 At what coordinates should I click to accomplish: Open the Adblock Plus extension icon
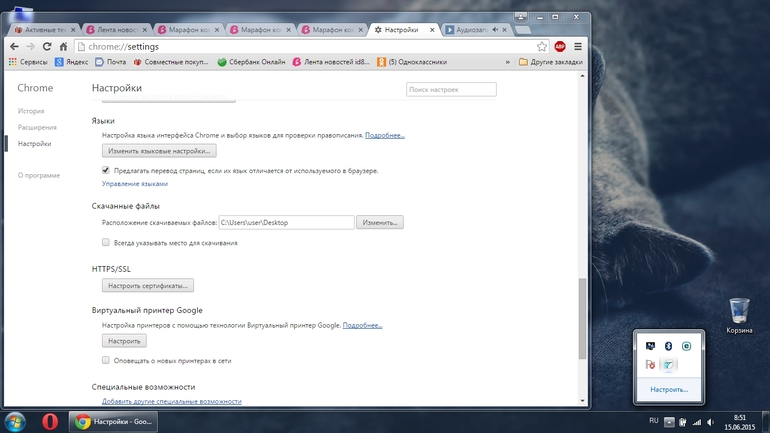[560, 47]
